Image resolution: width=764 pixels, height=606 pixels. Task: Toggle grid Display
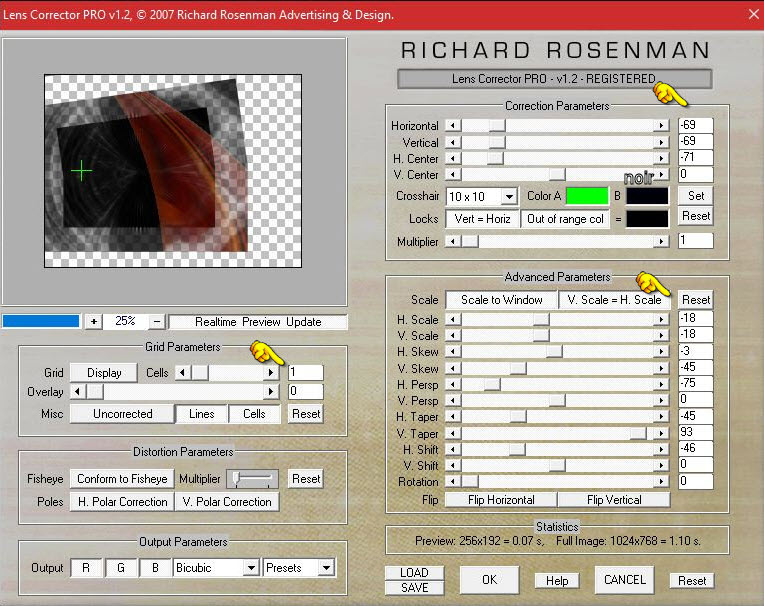tap(104, 373)
